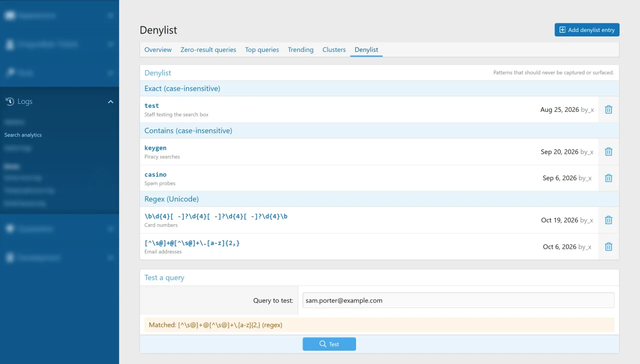Click the 'Spam probes' description
Viewport: 640px width, 364px height.
pyautogui.click(x=160, y=183)
